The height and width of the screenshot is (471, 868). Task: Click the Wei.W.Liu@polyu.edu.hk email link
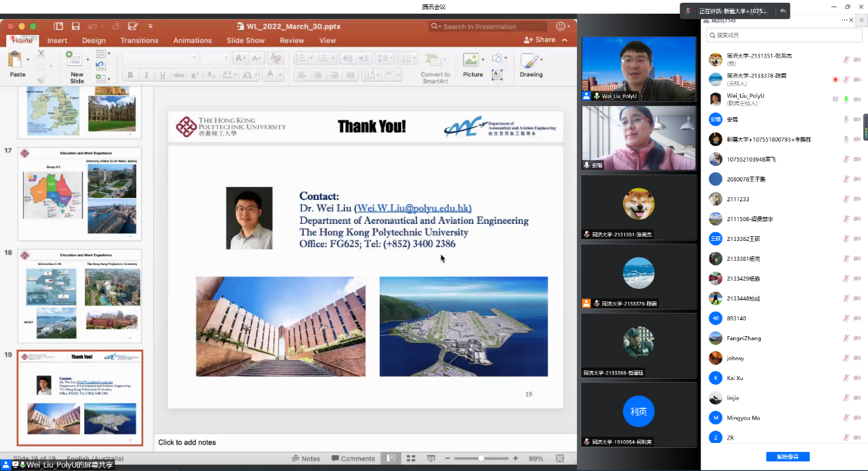(x=413, y=208)
